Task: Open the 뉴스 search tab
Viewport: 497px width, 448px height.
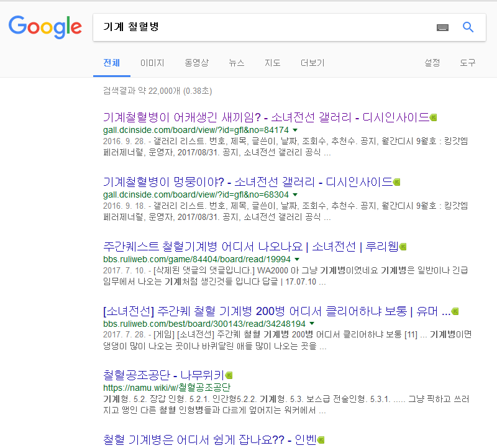Action: click(237, 63)
